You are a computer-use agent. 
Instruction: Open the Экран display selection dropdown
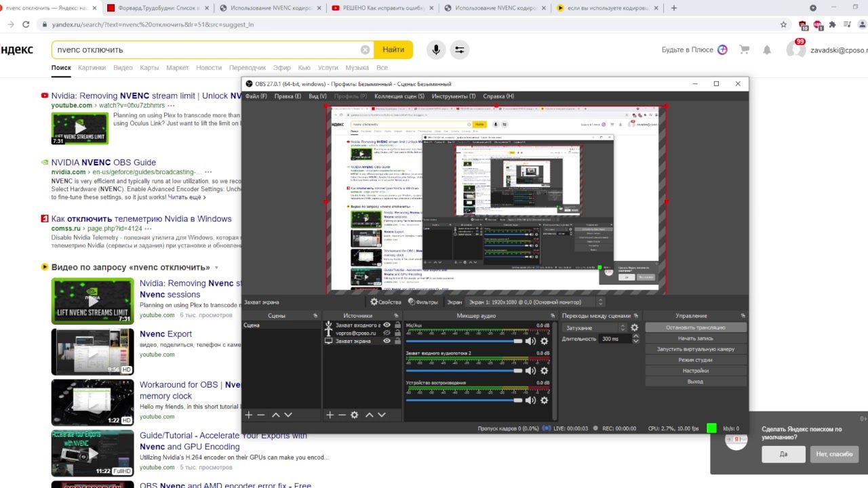pos(535,302)
